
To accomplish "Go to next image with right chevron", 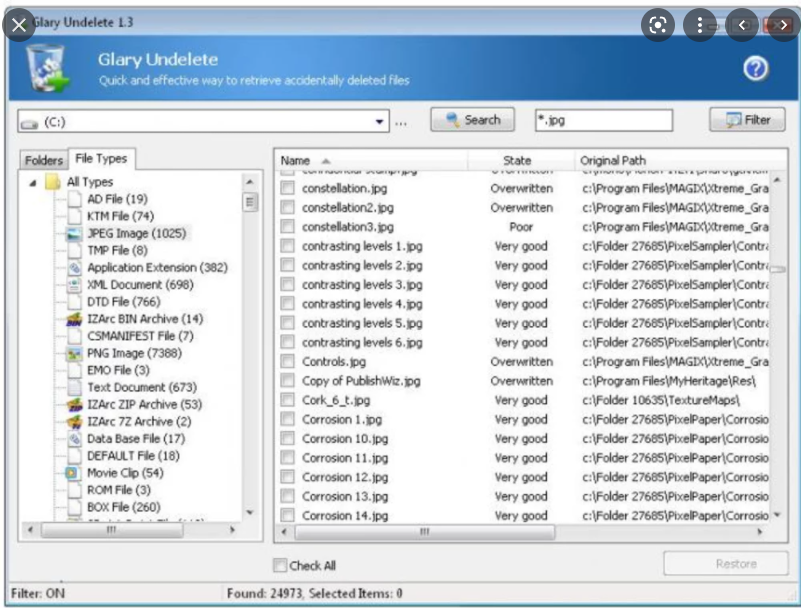I will [x=784, y=25].
